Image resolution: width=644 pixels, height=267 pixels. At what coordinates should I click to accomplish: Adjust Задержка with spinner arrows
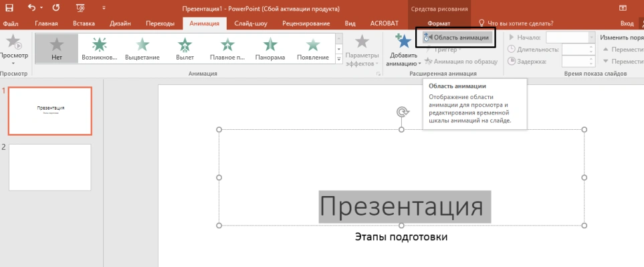tap(591, 62)
